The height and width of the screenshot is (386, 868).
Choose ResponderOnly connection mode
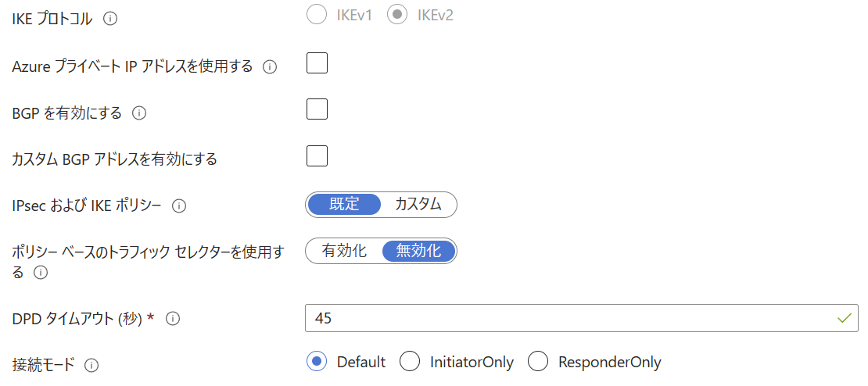coord(538,362)
